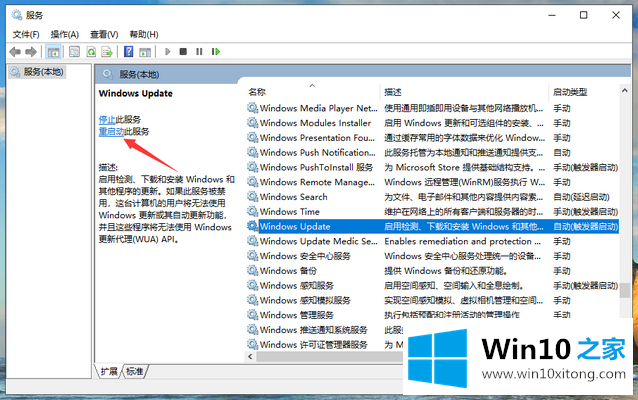Select the Windows Push Notification... service
The height and width of the screenshot is (400, 638).
point(433,152)
